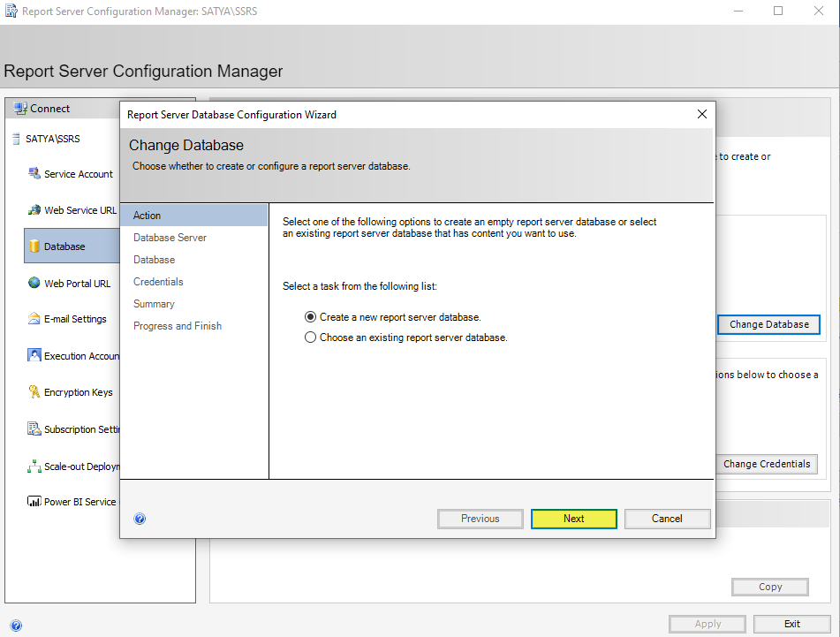Select Choose an existing report server database
Viewport: 840px width, 637px height.
[310, 337]
